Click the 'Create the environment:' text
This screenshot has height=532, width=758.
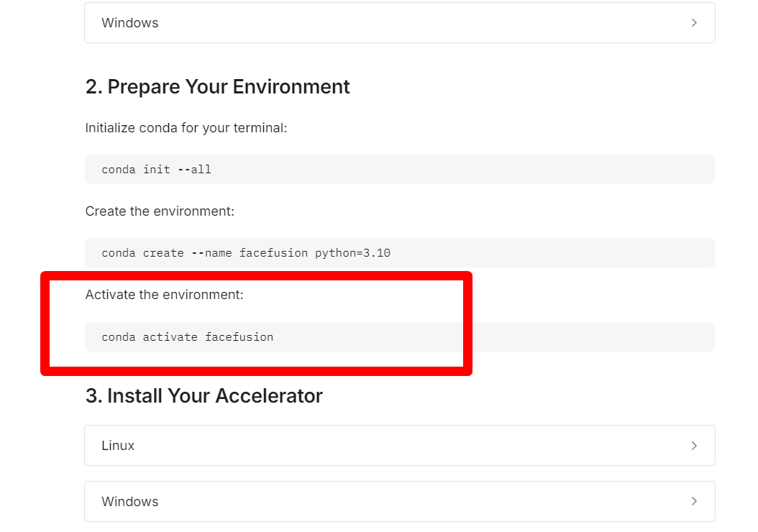[x=160, y=211]
